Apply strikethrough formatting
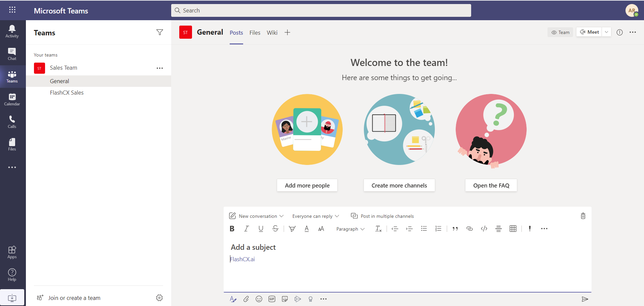 [x=275, y=229]
